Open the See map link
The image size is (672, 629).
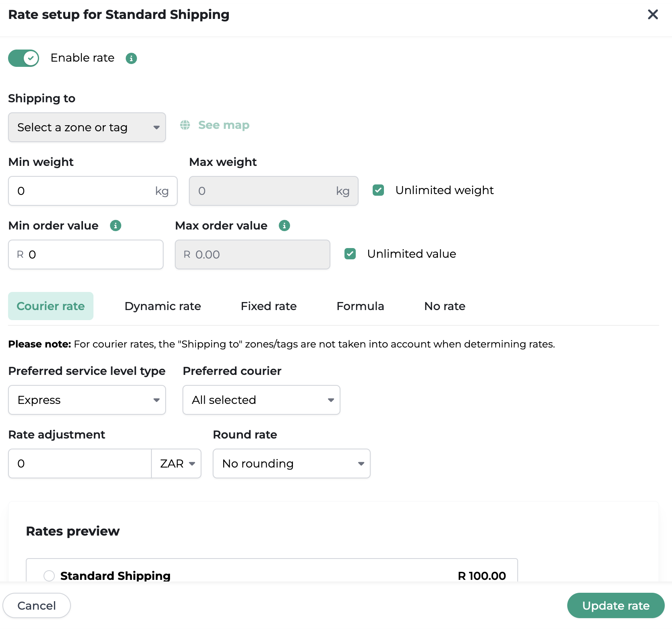(224, 125)
